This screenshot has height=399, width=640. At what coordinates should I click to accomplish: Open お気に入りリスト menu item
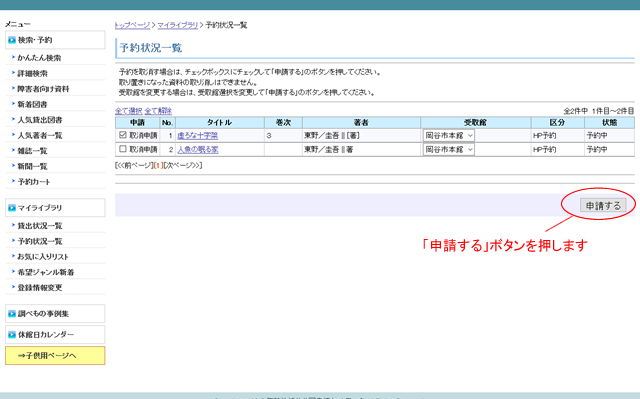tap(43, 257)
